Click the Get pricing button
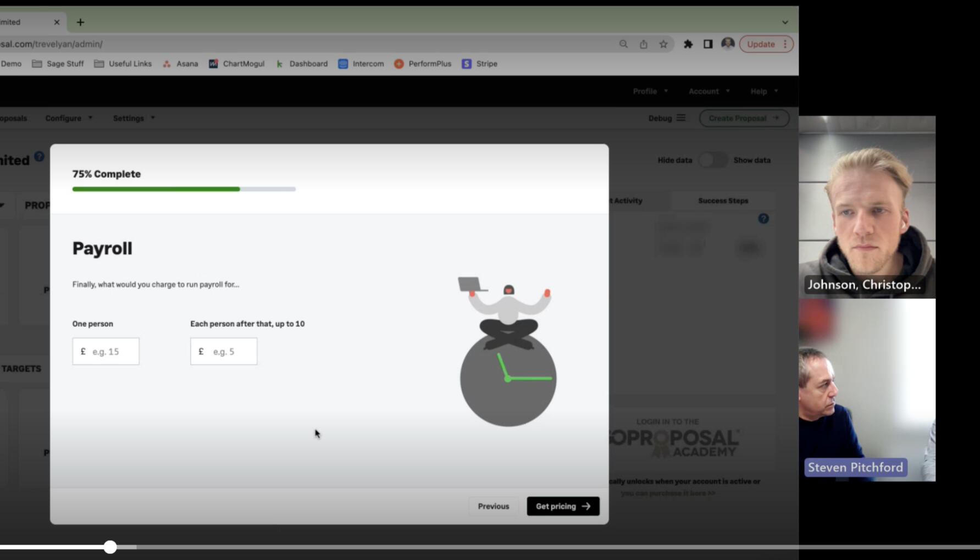This screenshot has height=560, width=980. 563,506
